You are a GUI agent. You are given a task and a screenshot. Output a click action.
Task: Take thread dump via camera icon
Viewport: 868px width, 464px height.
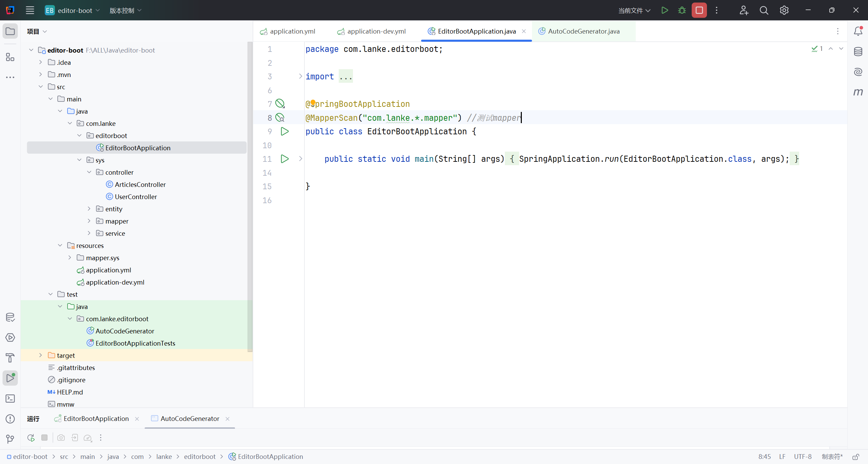[x=61, y=438]
